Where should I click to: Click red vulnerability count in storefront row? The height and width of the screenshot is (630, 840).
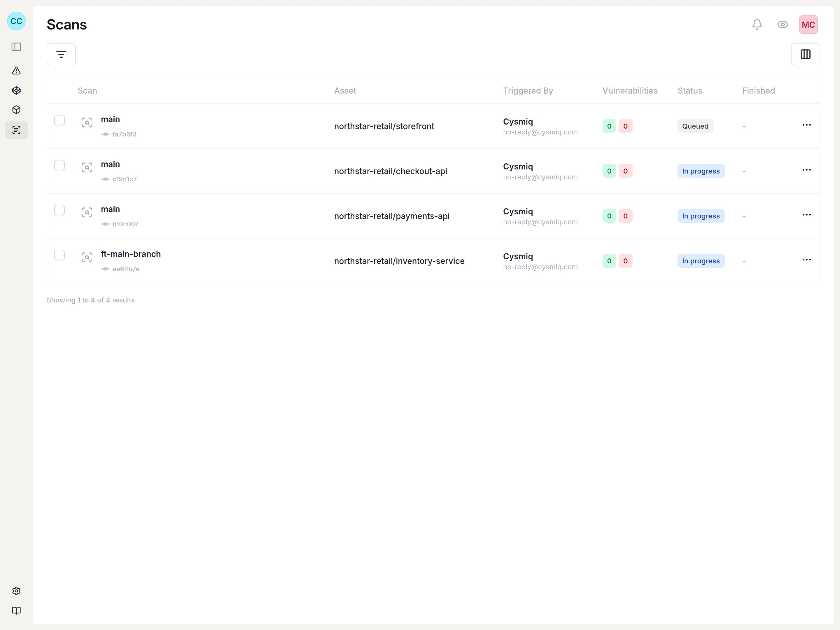coord(625,126)
